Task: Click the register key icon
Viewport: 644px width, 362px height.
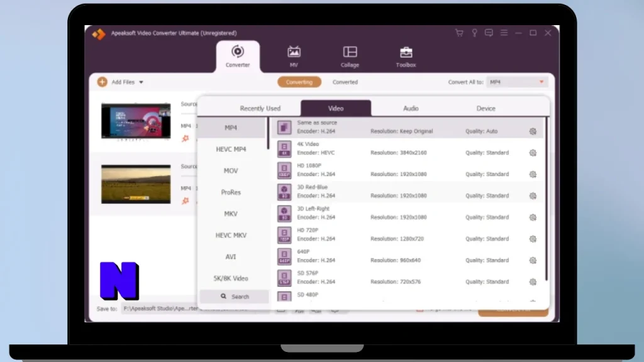Action: [x=474, y=33]
